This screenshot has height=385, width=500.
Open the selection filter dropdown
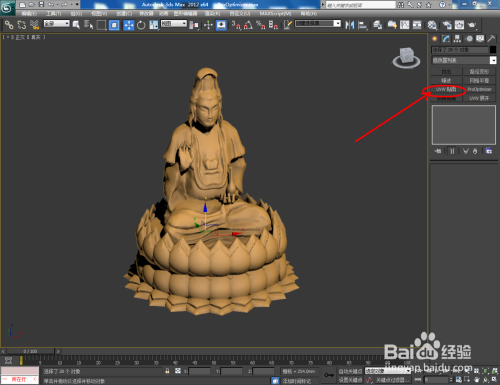tap(56, 24)
